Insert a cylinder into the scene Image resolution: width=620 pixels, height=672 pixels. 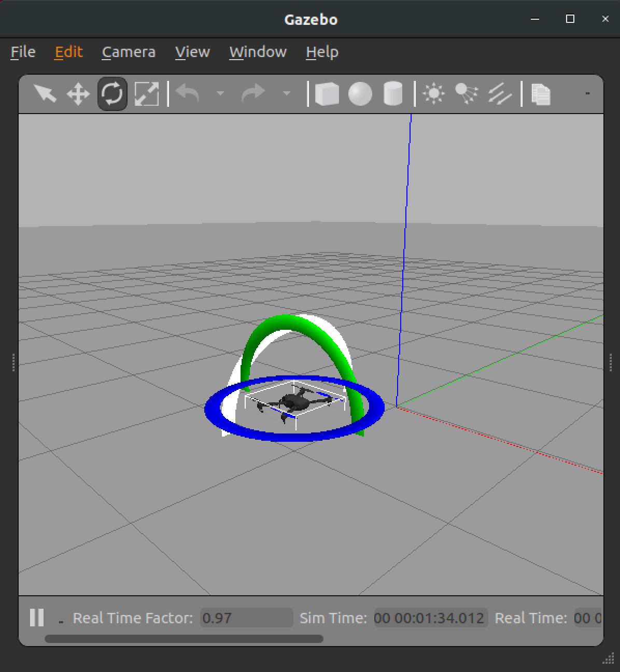[394, 94]
